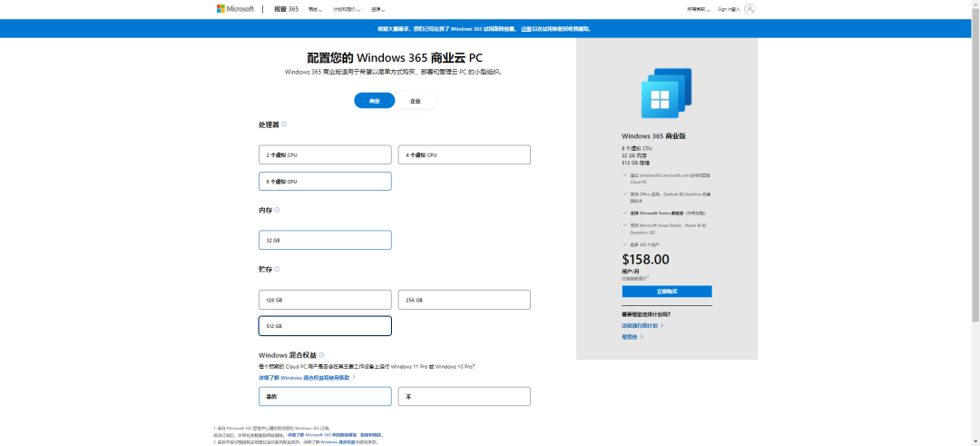Image resolution: width=980 pixels, height=446 pixels.
Task: Choose the 4 个虚拟 CPU option
Action: [x=464, y=155]
